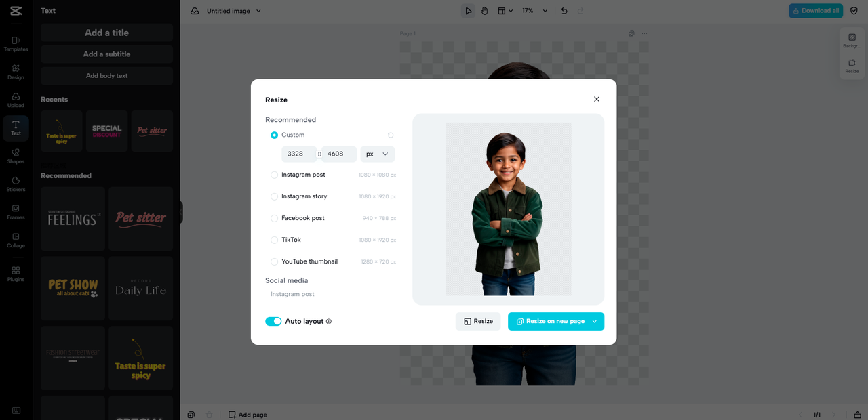This screenshot has width=868, height=420.
Task: Click Add body text
Action: tap(106, 76)
